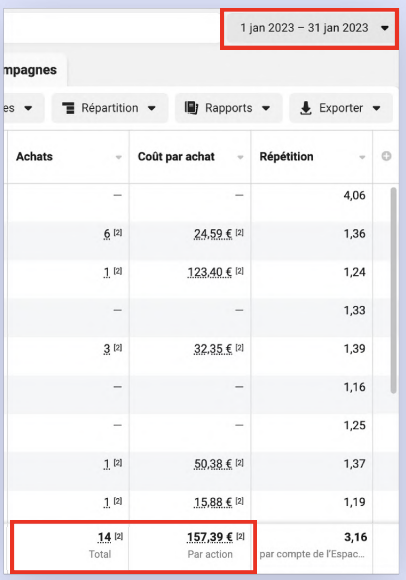Click the par compte de l'Espac... label

[x=312, y=554]
